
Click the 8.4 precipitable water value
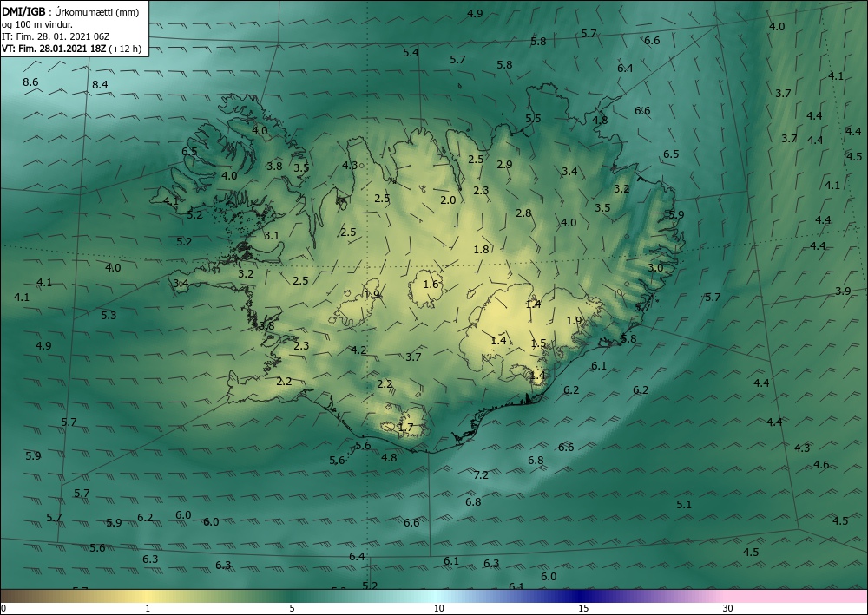(100, 85)
